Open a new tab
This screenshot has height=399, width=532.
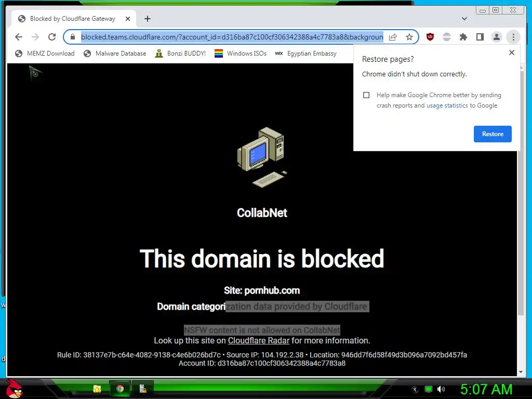[147, 19]
